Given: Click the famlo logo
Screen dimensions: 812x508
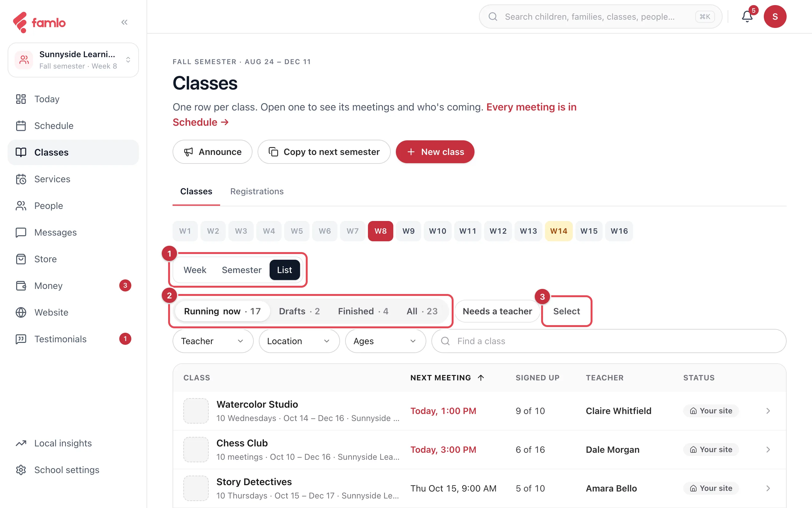Looking at the screenshot, I should point(39,23).
